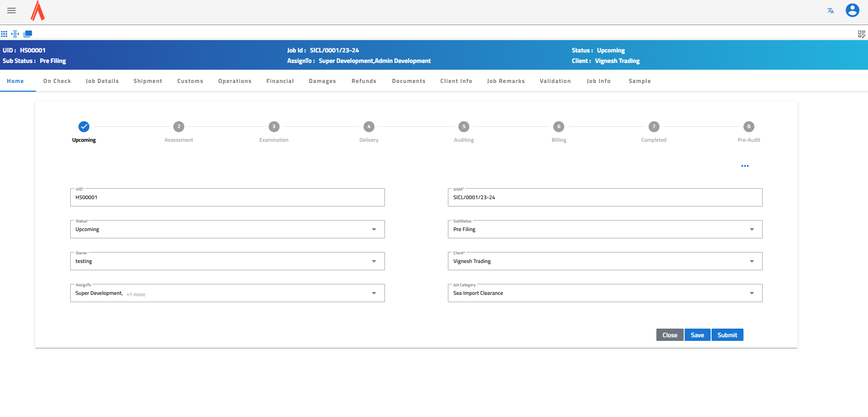The width and height of the screenshot is (868, 417).
Task: Open the language translate icon
Action: (831, 11)
